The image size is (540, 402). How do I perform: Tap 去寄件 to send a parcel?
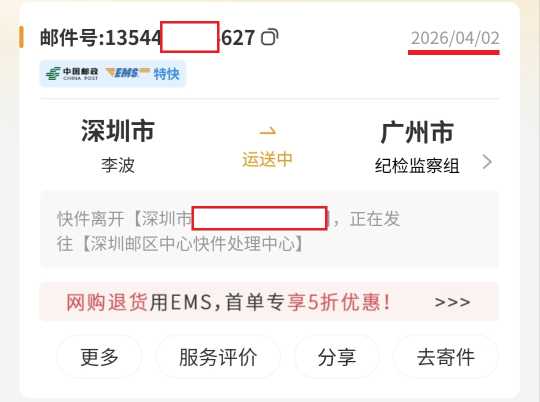pyautogui.click(x=446, y=357)
